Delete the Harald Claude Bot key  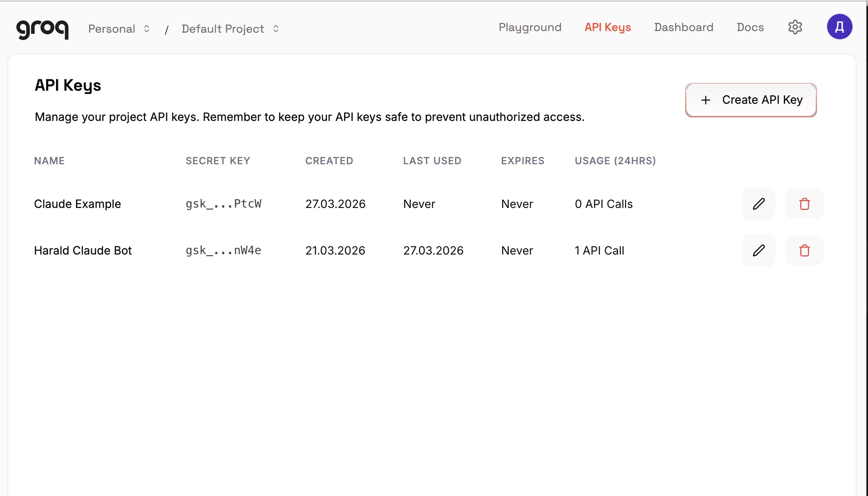[804, 250]
